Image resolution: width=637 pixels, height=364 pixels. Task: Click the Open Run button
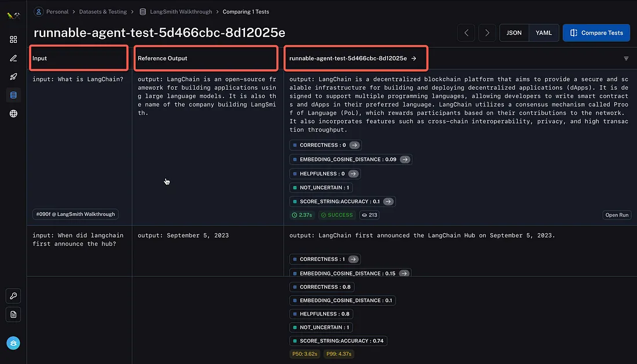pyautogui.click(x=617, y=215)
